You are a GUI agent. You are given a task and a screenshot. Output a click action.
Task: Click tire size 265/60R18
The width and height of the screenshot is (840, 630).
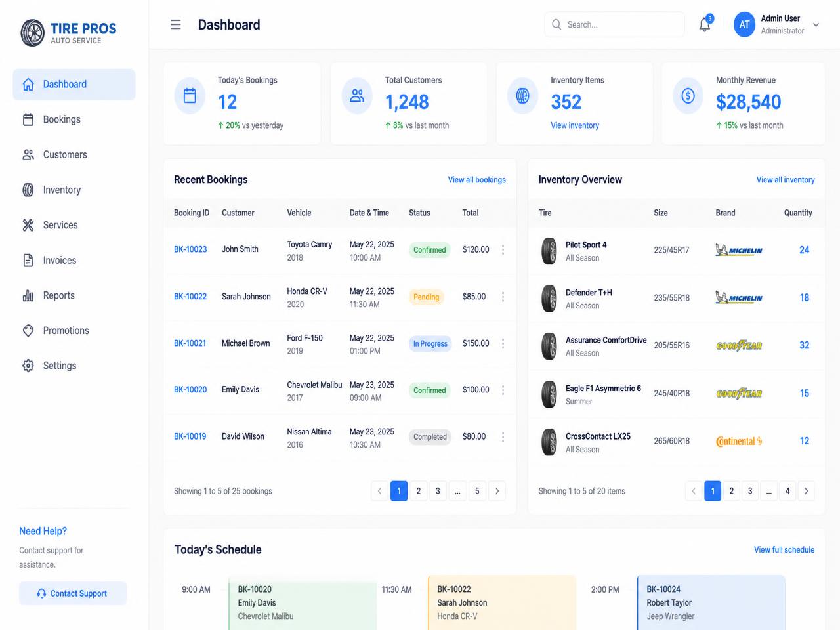[671, 441]
